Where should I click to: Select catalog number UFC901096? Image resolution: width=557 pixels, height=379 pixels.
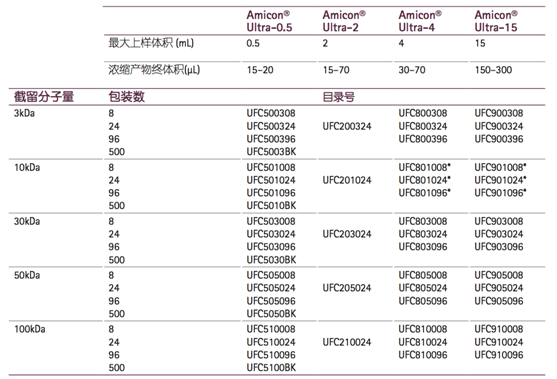coord(500,193)
